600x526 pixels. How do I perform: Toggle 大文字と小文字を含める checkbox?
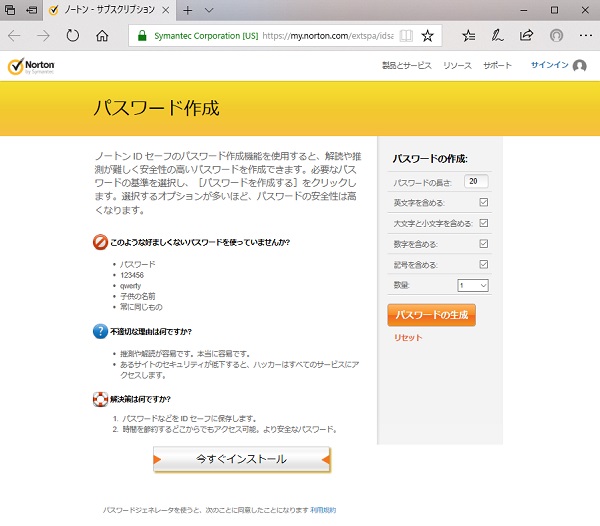pyautogui.click(x=483, y=223)
